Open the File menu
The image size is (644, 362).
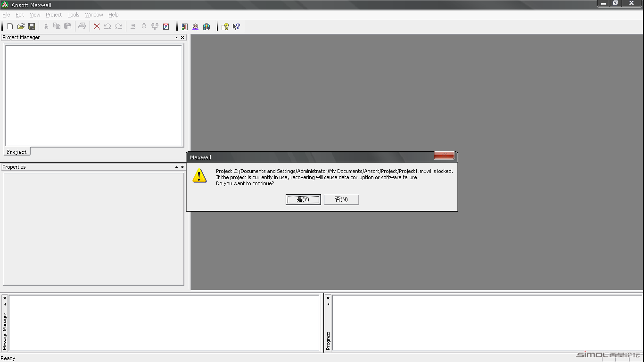point(6,15)
